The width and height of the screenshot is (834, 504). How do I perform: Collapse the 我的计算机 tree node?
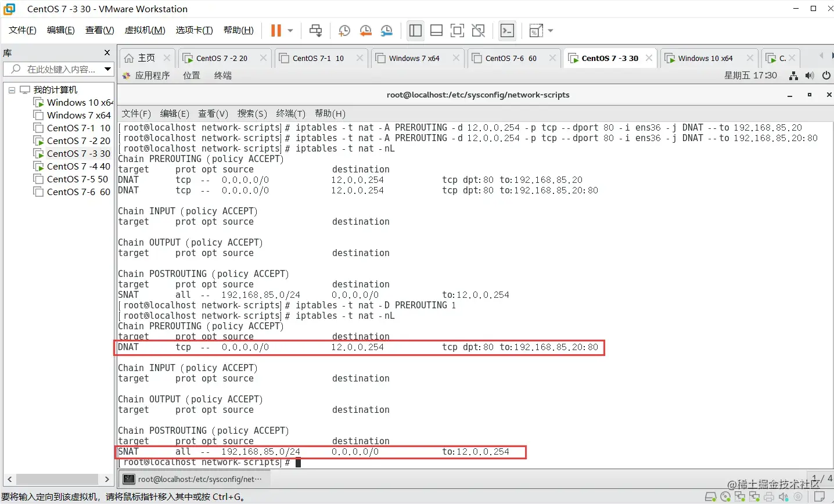point(12,90)
